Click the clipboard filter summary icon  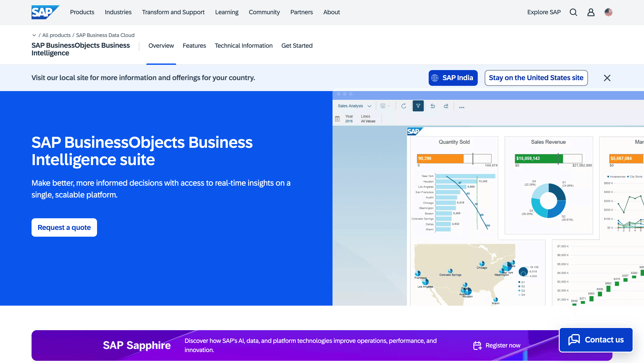[338, 119]
